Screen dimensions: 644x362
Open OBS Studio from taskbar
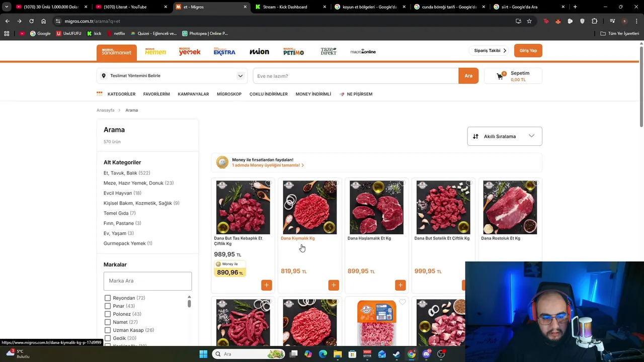coord(441,354)
